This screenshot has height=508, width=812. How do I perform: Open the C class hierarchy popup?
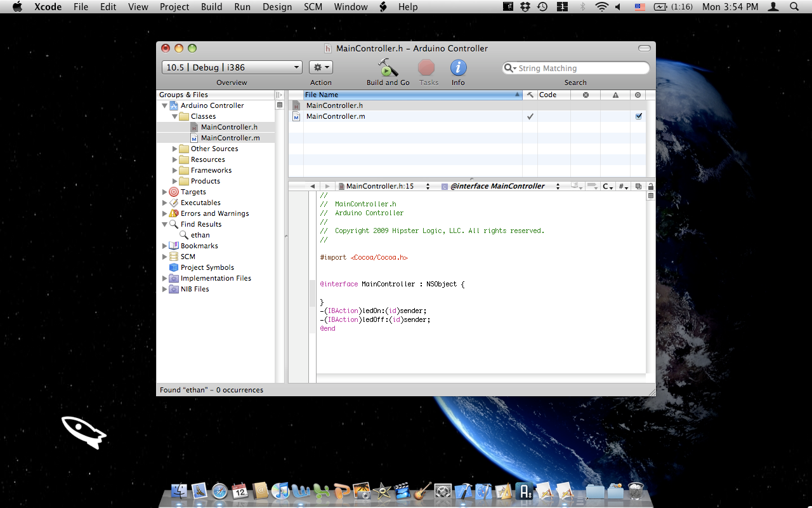click(x=608, y=186)
